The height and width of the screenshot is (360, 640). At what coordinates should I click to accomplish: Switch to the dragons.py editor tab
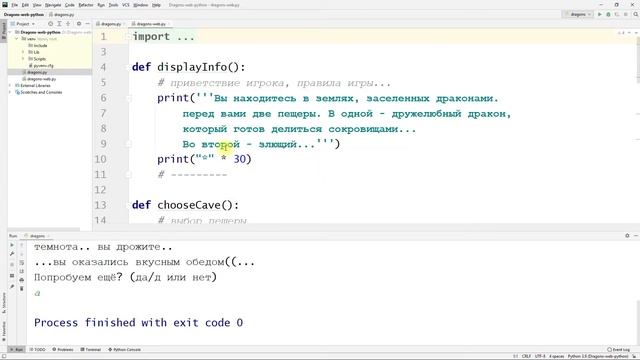[110, 24]
